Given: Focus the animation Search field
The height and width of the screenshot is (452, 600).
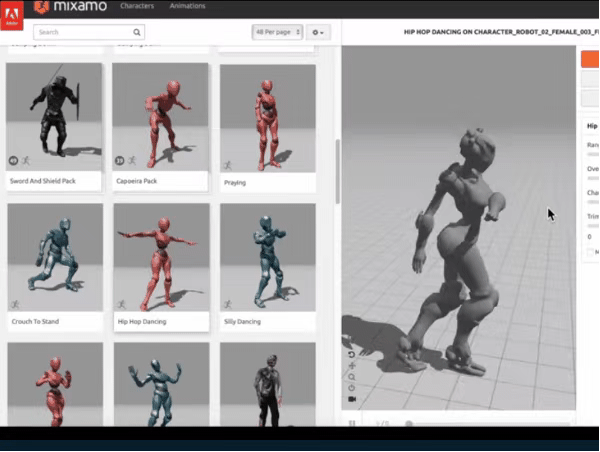Looking at the screenshot, I should click(89, 32).
